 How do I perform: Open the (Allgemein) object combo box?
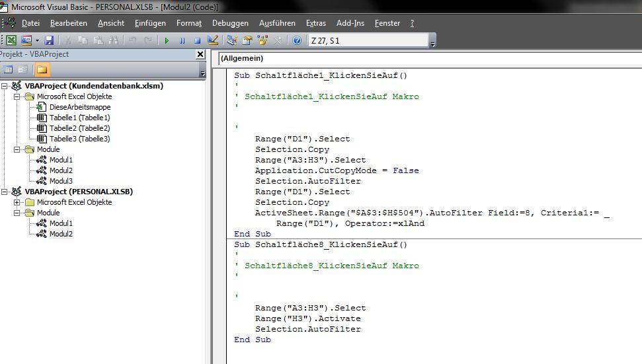(x=430, y=58)
